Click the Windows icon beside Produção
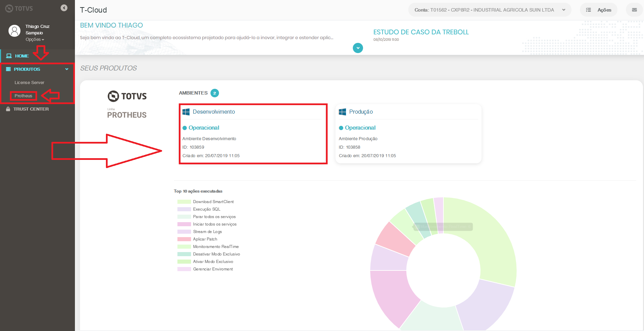Screen dimensions: 644x331 coord(342,112)
